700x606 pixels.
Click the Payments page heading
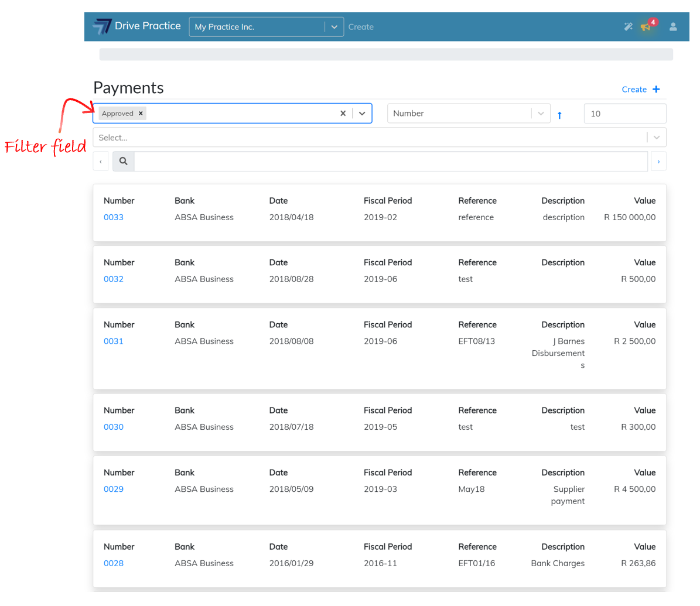[128, 88]
